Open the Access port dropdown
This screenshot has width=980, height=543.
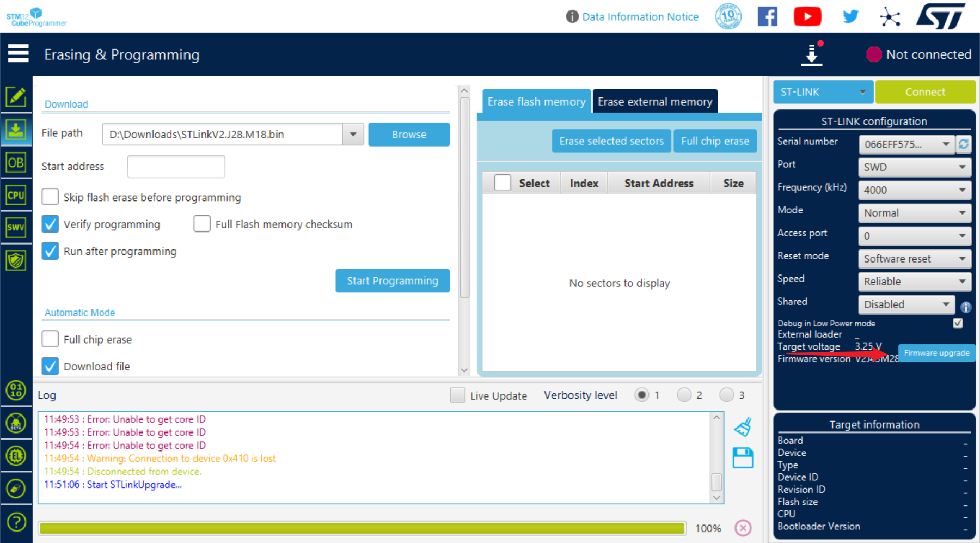click(915, 235)
